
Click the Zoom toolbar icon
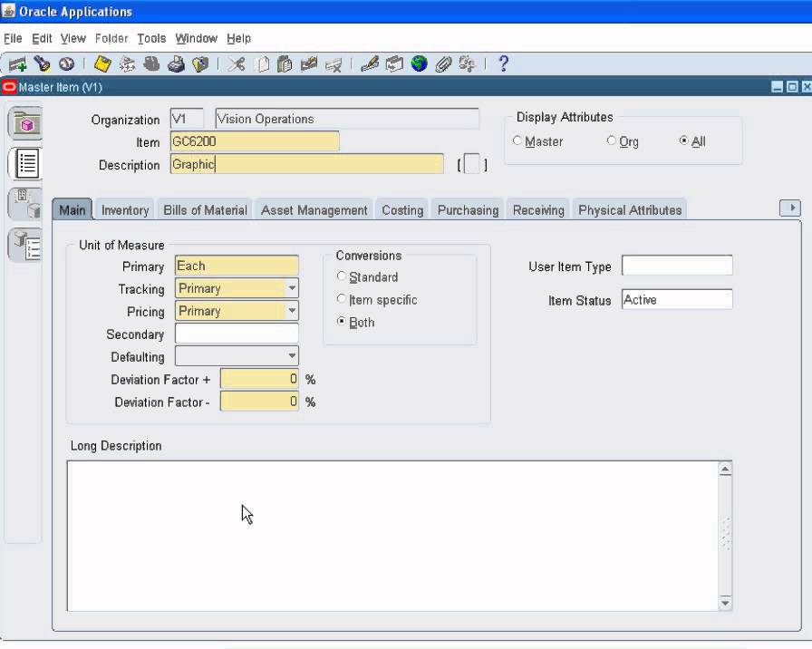394,64
